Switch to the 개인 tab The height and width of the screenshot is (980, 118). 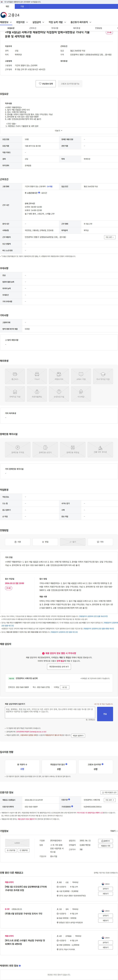[7, 6]
